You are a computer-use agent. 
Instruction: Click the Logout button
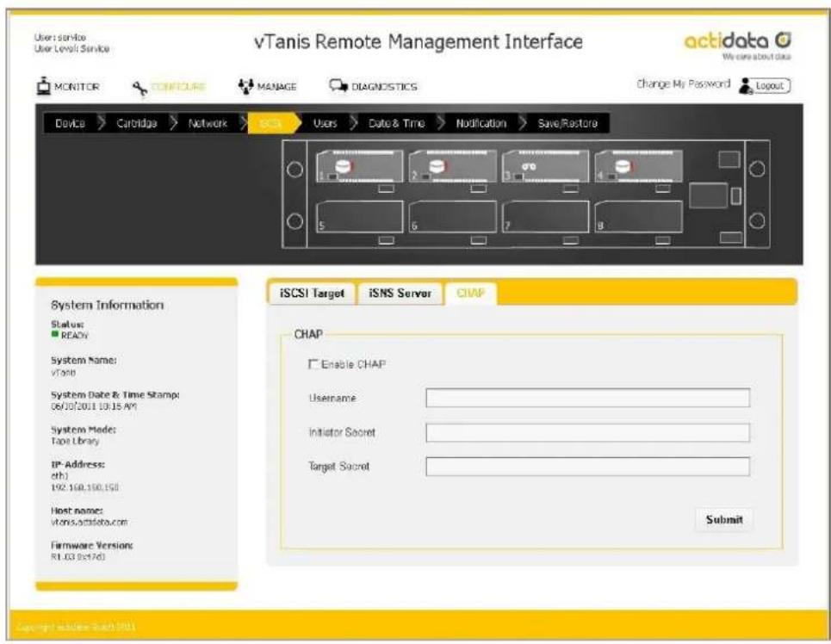click(770, 86)
